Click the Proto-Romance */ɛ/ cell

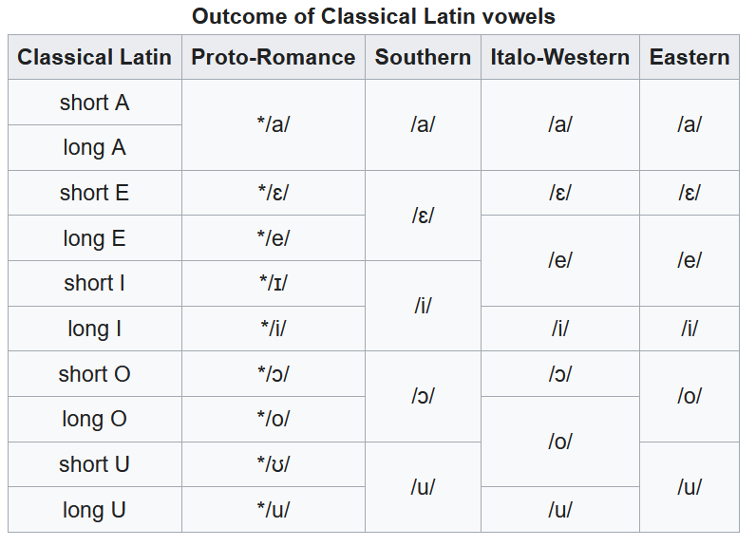[274, 193]
